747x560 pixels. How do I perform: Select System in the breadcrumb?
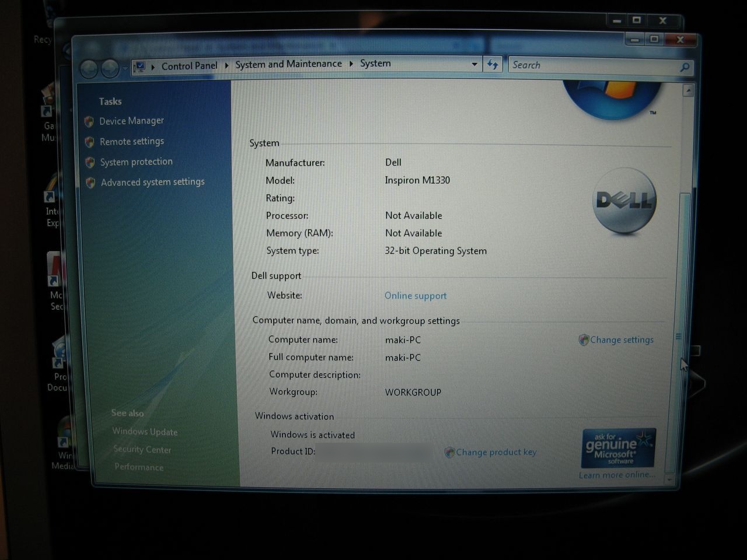(375, 64)
